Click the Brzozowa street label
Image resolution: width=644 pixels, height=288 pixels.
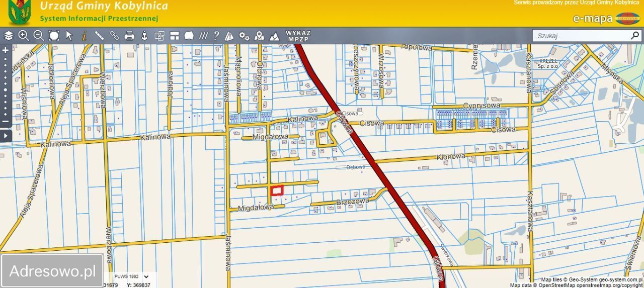point(352,202)
